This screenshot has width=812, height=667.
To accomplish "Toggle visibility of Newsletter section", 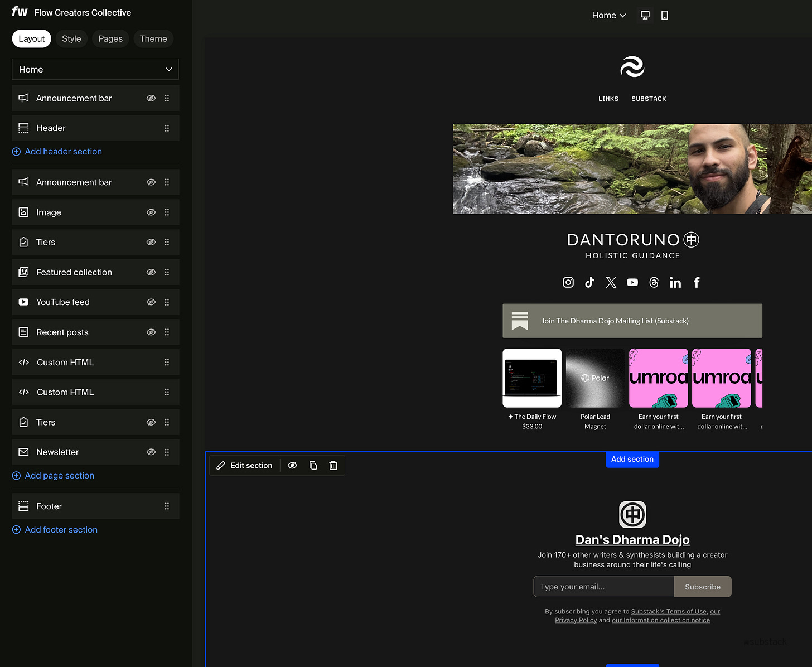I will click(151, 452).
